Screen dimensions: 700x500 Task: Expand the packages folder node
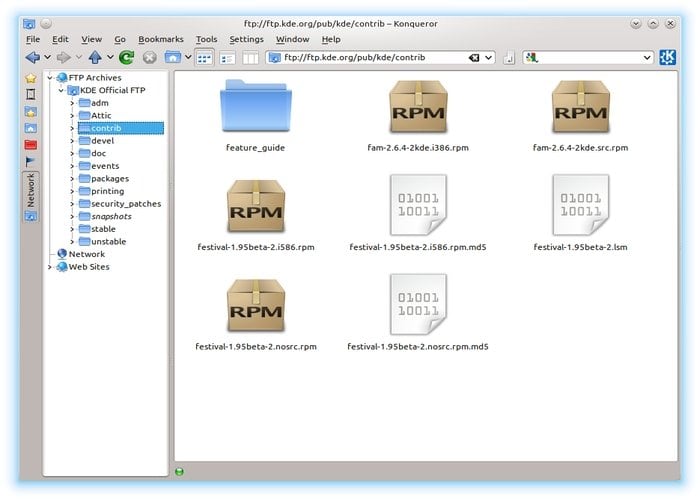click(x=72, y=179)
